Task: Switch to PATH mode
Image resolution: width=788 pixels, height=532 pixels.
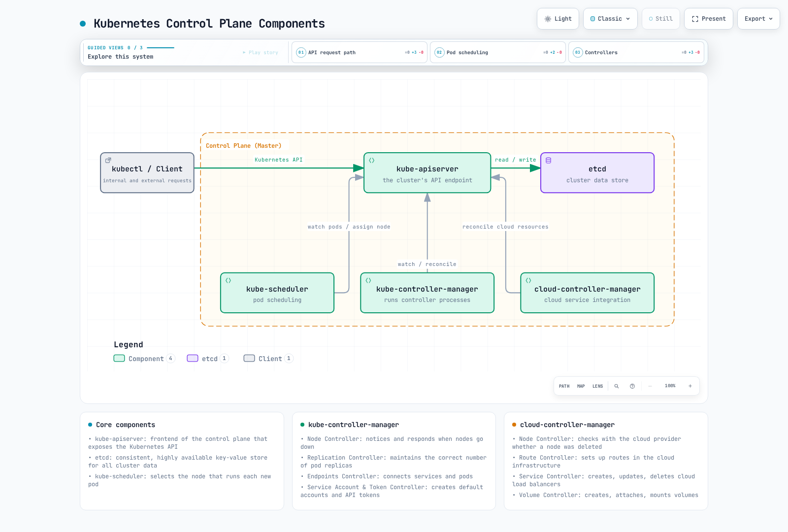Action: coord(564,386)
